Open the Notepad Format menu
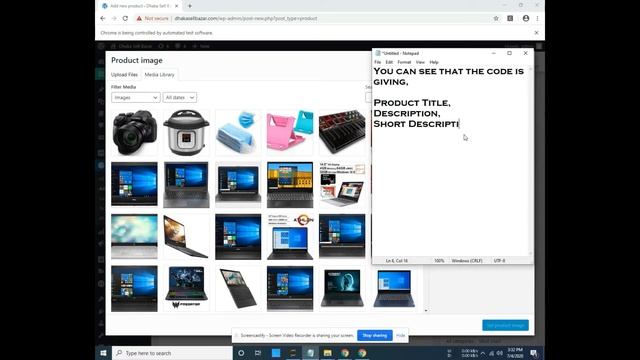Screen dimensions: 640x360 [404, 62]
